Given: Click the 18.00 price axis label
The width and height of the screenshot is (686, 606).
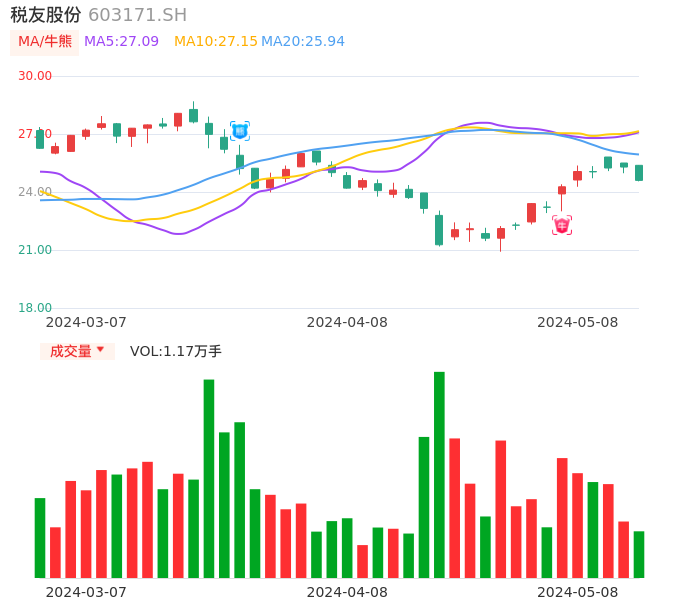Looking at the screenshot, I should [35, 308].
